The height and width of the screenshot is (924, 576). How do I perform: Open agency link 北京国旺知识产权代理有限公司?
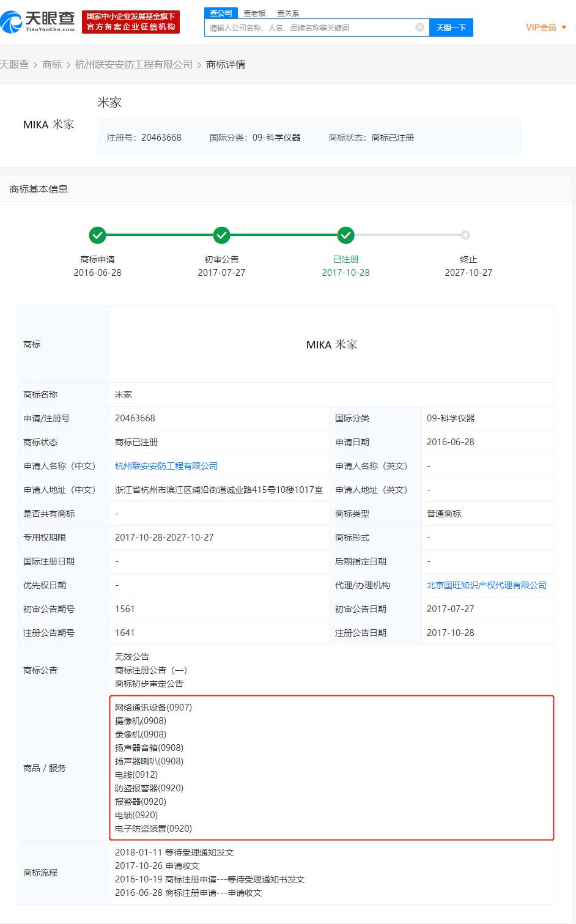pos(487,585)
